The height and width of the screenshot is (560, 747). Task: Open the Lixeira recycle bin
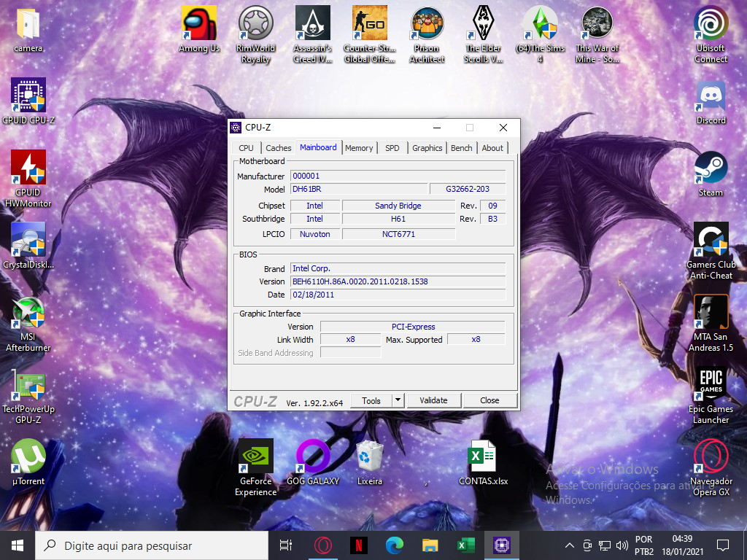[x=370, y=463]
